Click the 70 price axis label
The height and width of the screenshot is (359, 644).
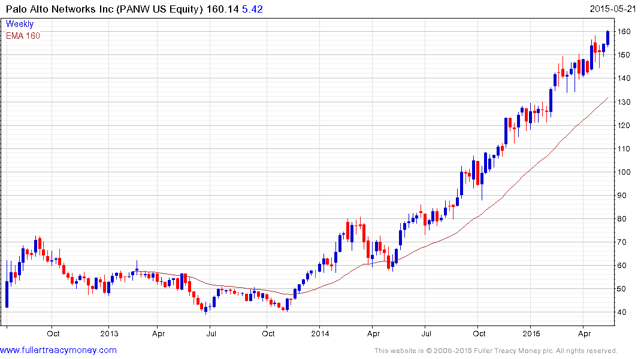624,242
